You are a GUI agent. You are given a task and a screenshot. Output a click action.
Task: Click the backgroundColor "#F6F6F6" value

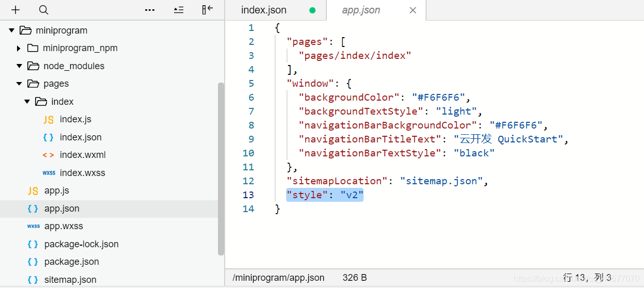tap(439, 98)
